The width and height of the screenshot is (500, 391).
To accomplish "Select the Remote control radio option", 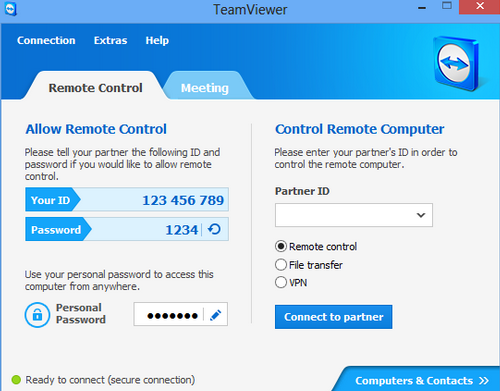I will pos(281,246).
